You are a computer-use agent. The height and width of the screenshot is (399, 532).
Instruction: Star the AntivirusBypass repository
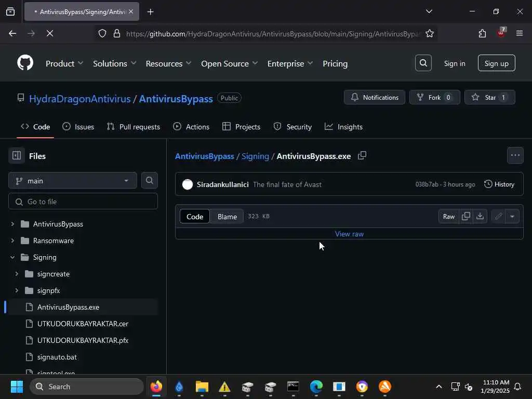coord(489,97)
